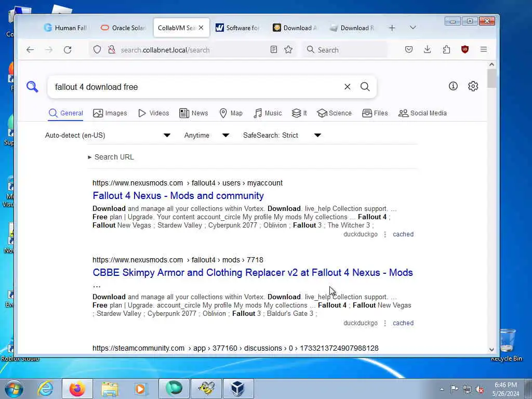This screenshot has width=532, height=399.
Task: Launch Internet Explorer from the taskbar
Action: 46,389
